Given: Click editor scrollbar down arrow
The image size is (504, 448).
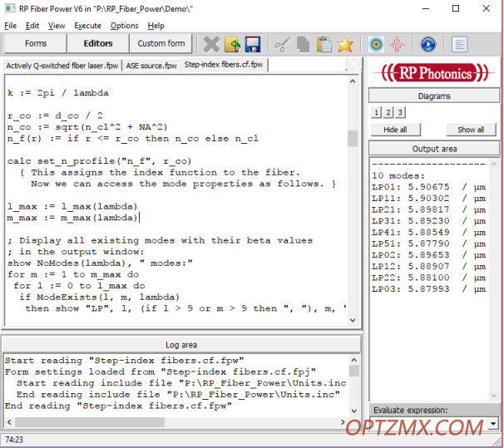Looking at the screenshot, I should [x=353, y=320].
